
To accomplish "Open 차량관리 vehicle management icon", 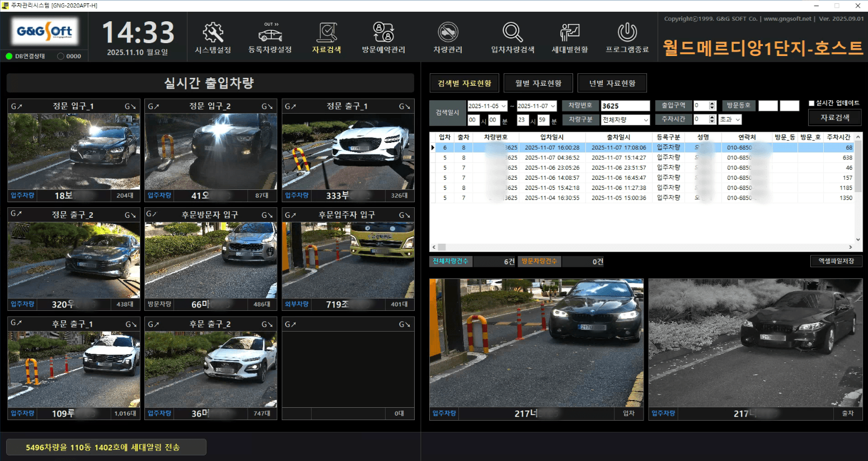I will tap(448, 38).
